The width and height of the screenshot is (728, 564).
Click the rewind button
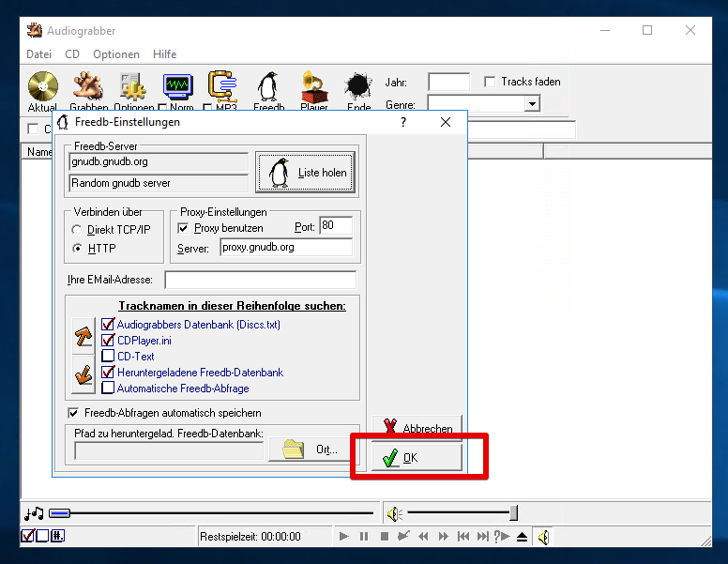[423, 537]
